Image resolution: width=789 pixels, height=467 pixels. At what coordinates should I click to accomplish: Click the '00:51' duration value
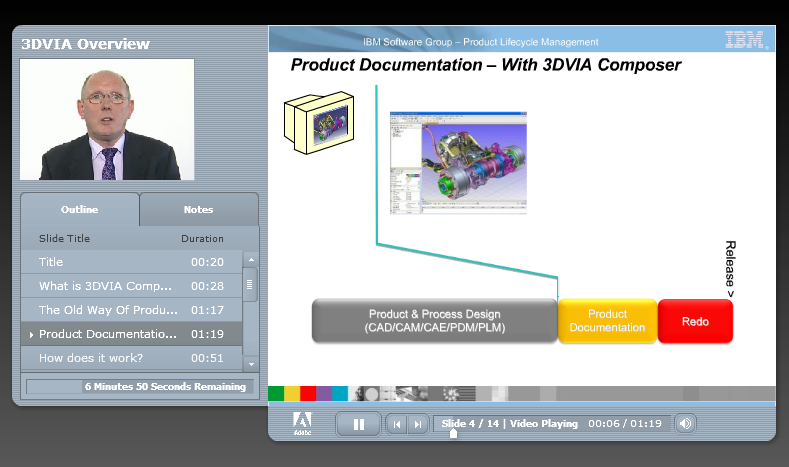click(207, 358)
